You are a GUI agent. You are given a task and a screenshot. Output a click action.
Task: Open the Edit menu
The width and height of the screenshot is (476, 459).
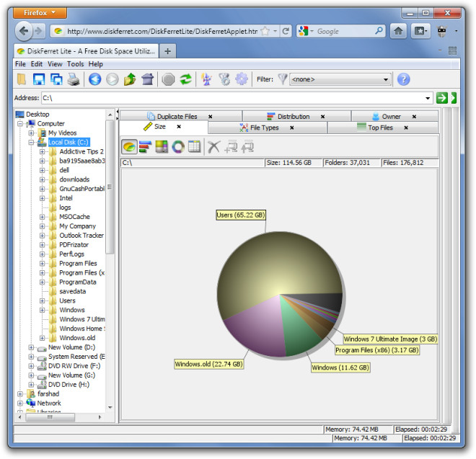[37, 64]
